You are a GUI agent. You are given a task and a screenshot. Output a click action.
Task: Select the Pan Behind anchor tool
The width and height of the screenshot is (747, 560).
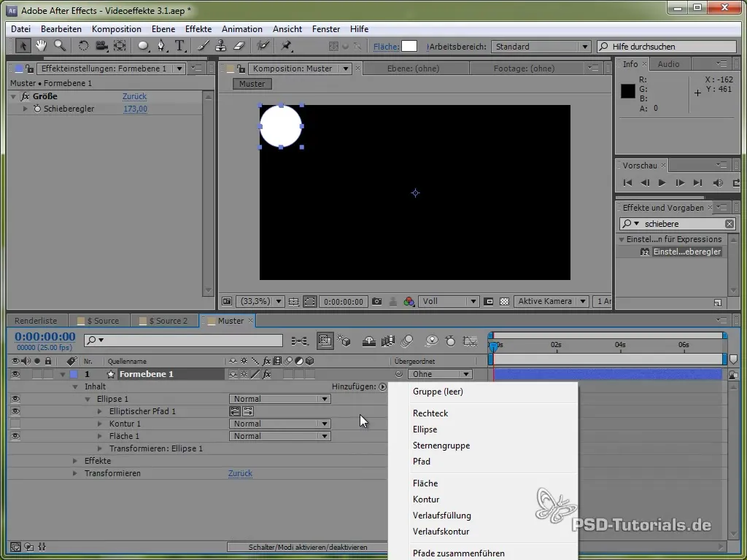coord(120,46)
